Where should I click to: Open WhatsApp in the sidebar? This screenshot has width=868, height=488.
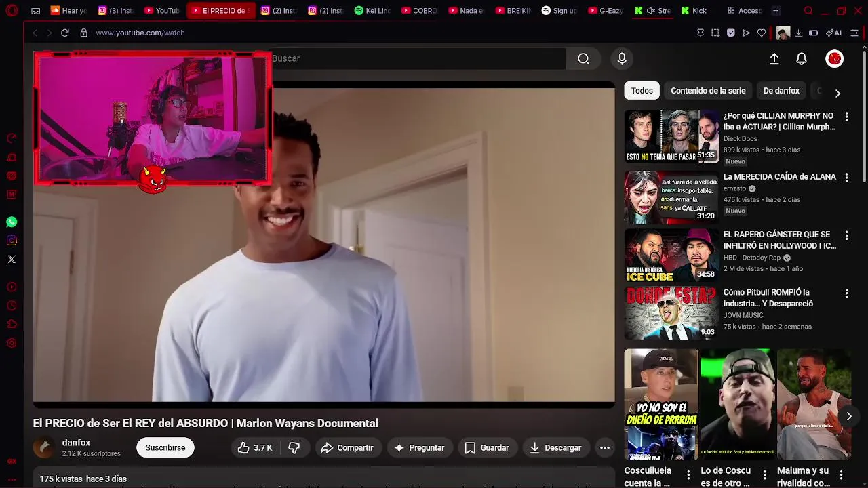click(12, 222)
